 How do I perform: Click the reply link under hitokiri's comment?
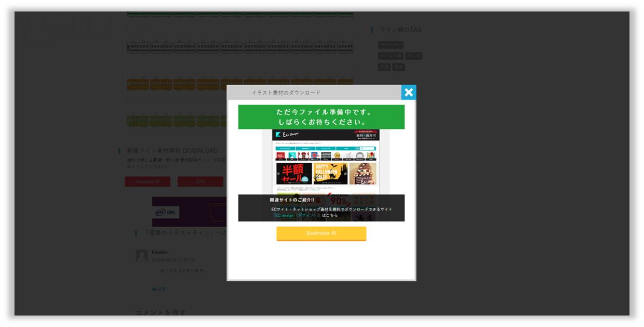(158, 289)
